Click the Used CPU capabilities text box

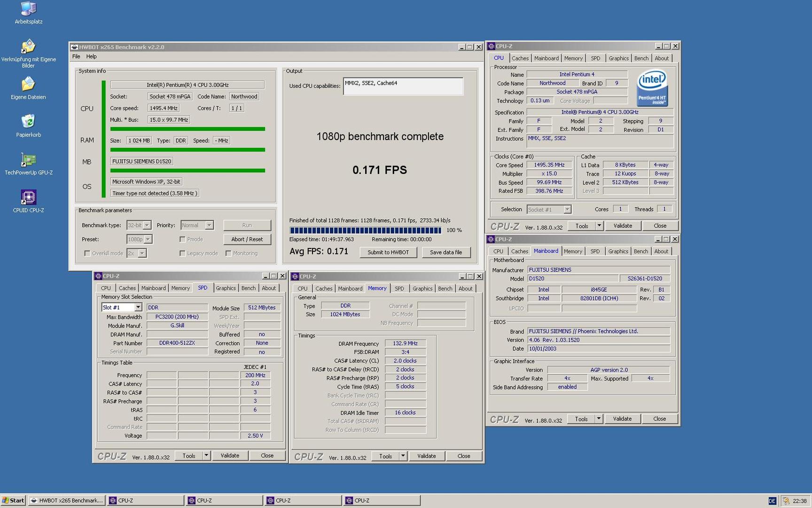click(x=403, y=87)
